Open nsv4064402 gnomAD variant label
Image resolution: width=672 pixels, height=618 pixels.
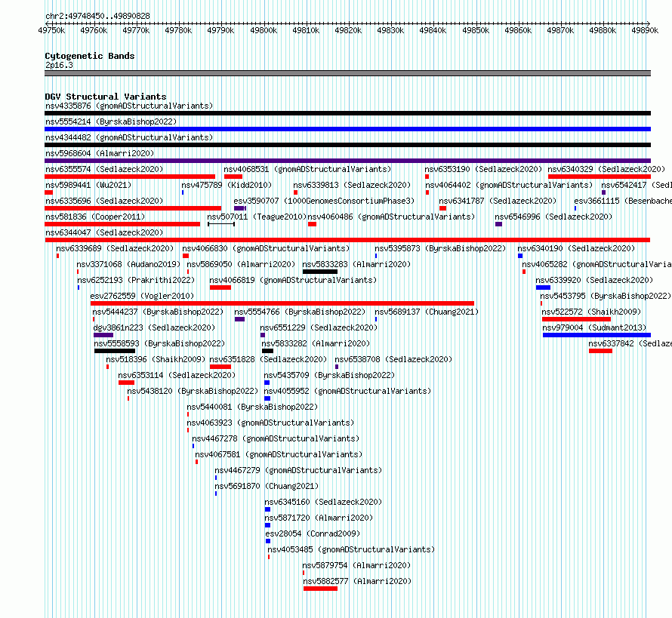click(509, 185)
